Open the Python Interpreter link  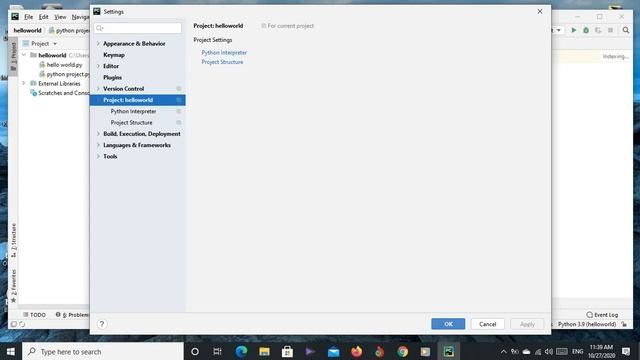(x=224, y=53)
